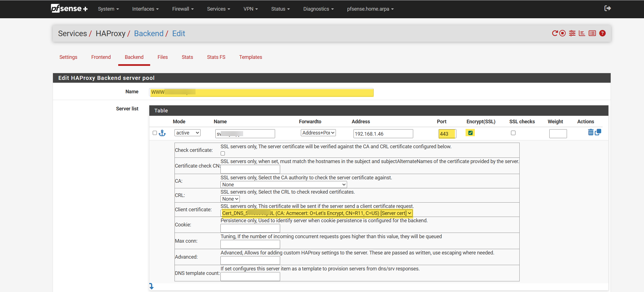Open the CA authority dropdown
Image resolution: width=644 pixels, height=292 pixels.
point(284,184)
